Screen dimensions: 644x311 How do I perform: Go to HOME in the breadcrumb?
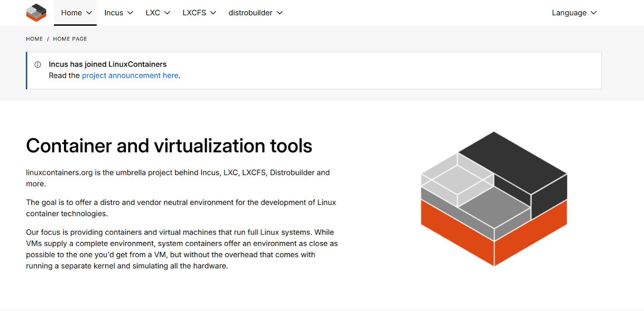tap(34, 39)
